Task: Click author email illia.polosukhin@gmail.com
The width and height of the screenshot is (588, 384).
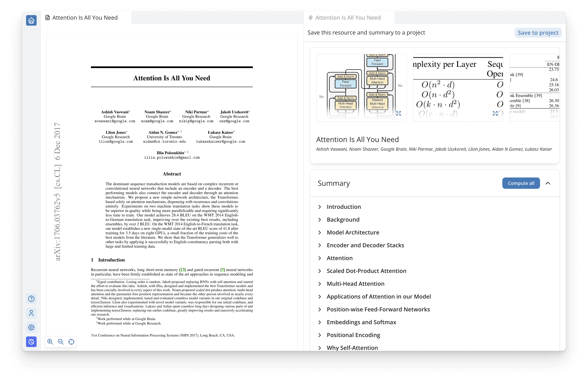Action: tap(172, 157)
